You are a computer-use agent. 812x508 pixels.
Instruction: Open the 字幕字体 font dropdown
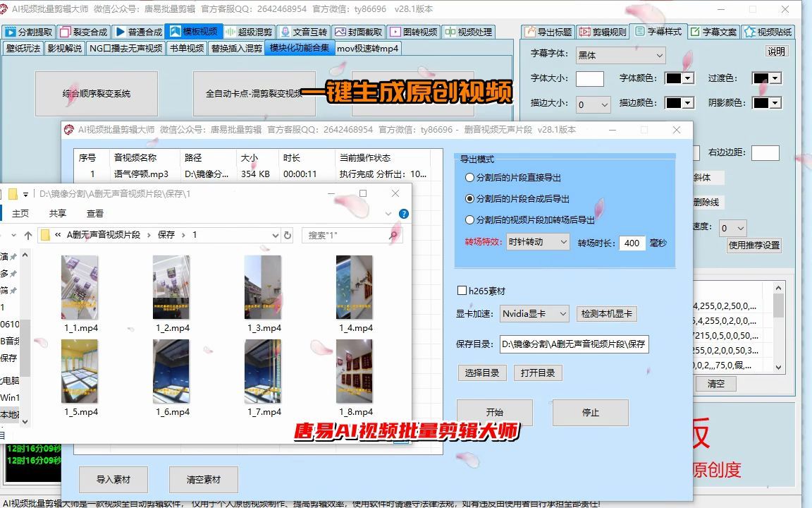620,55
